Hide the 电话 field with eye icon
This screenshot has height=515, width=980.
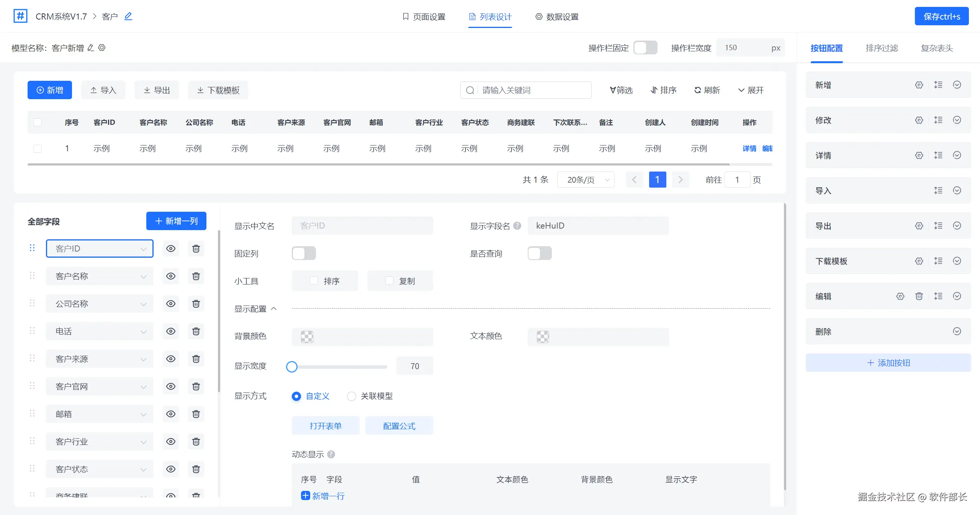click(x=171, y=331)
